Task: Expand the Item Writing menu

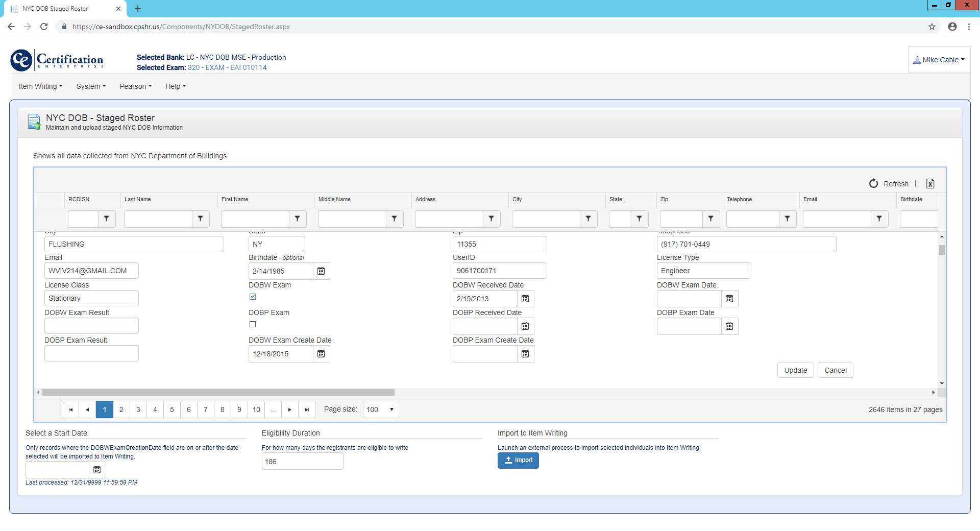Action: (40, 86)
